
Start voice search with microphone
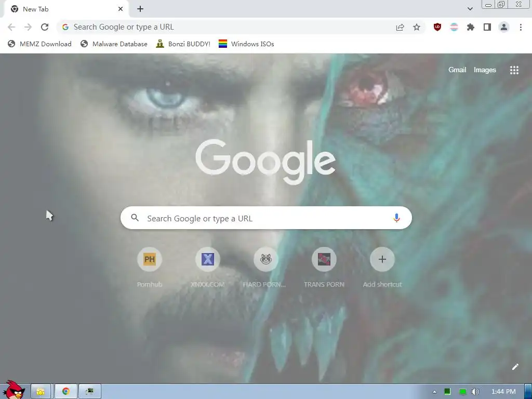396,218
